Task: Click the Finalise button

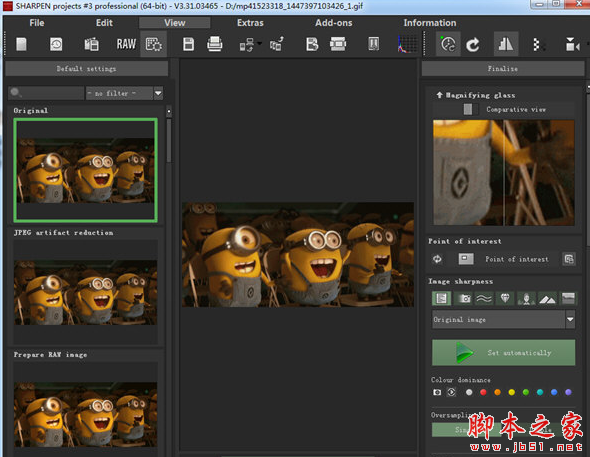Action: 503,69
